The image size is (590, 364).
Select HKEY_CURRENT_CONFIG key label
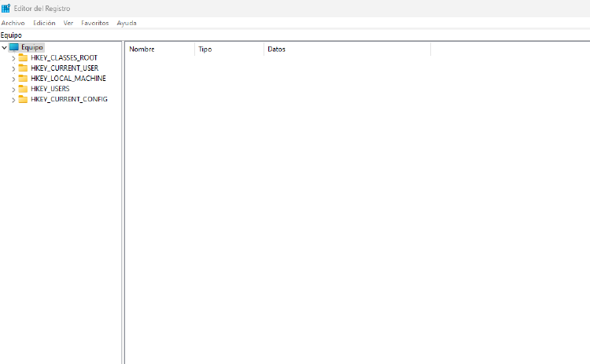coord(69,99)
